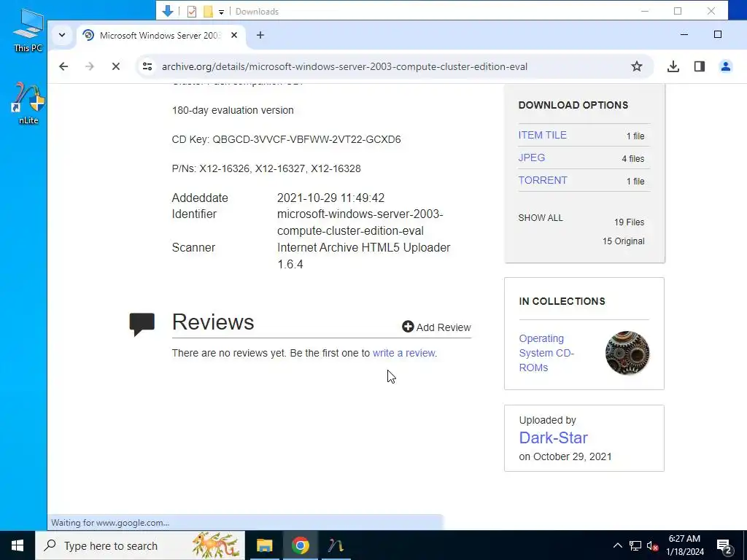
Task: Click Add Review plus button
Action: coord(436,327)
